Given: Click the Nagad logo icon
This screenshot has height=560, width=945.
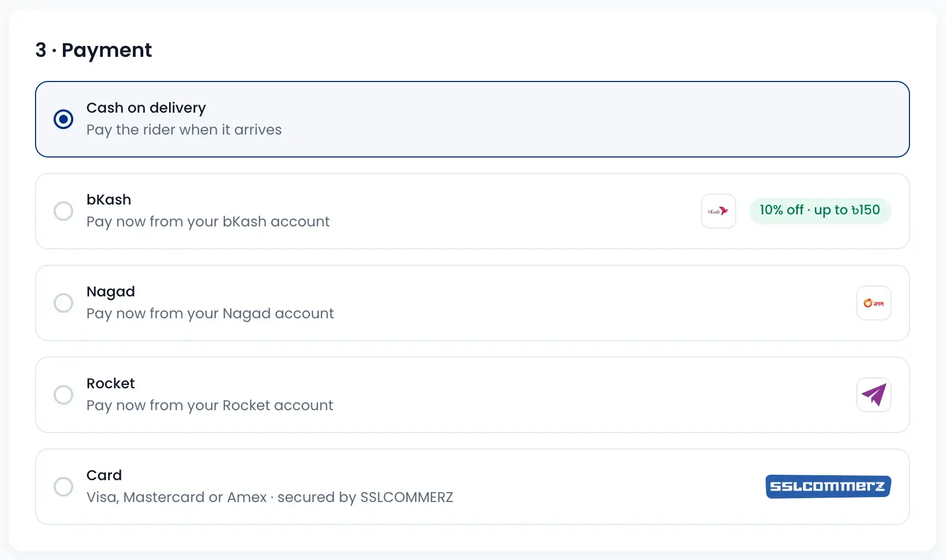Looking at the screenshot, I should [x=874, y=303].
